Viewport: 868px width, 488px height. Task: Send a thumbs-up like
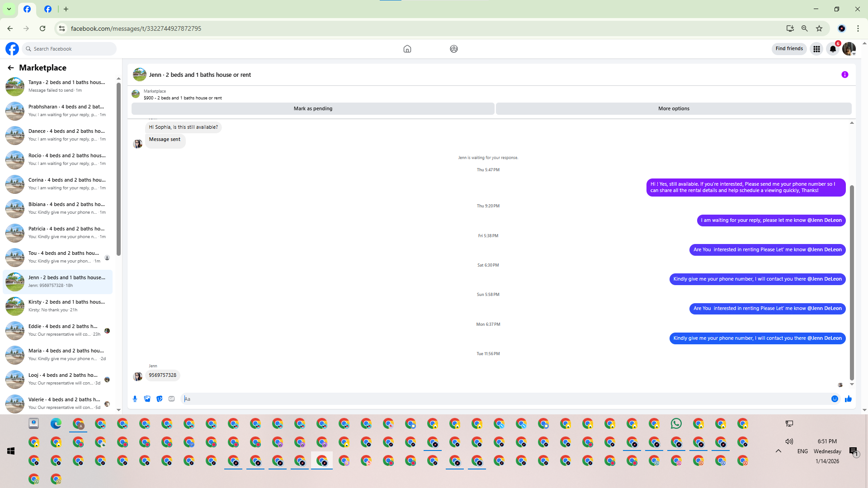(x=848, y=399)
